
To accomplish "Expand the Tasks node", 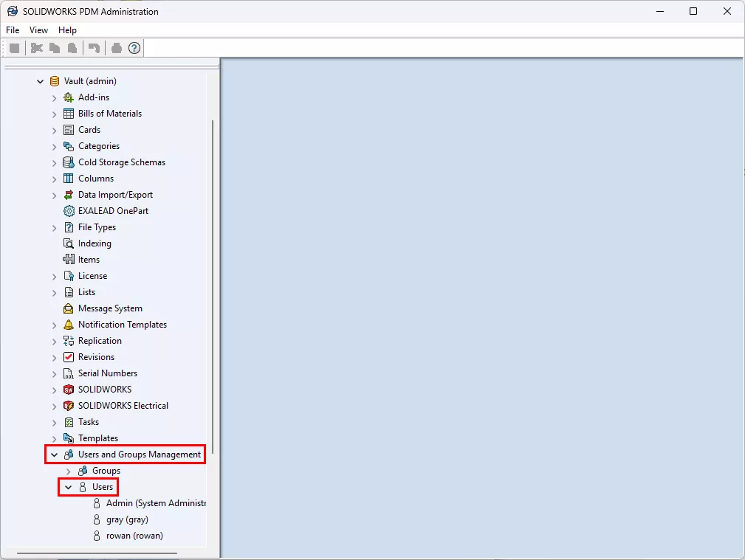I will click(54, 422).
